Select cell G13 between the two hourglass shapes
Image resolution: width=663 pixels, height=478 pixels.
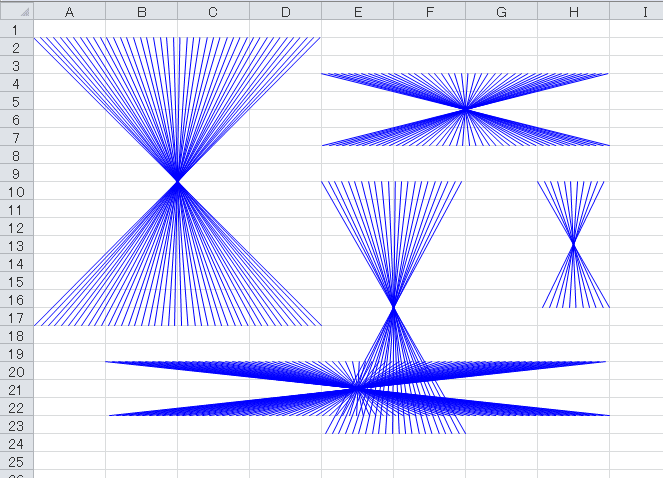click(x=501, y=246)
